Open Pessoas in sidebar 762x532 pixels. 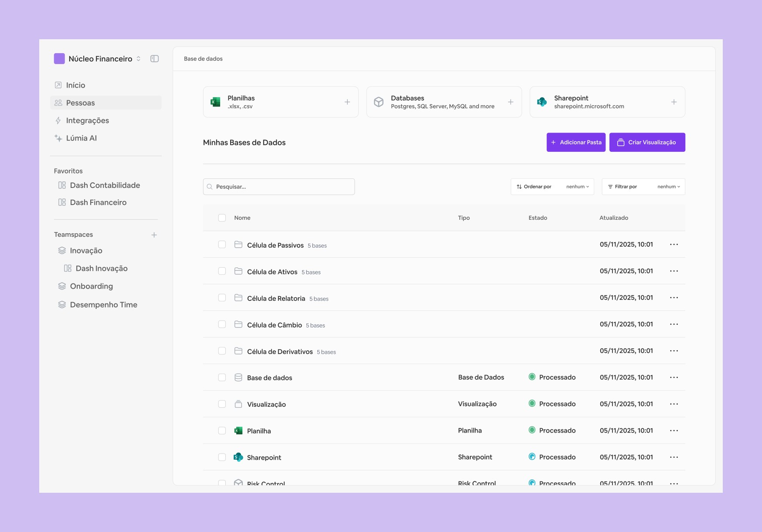[x=106, y=103]
